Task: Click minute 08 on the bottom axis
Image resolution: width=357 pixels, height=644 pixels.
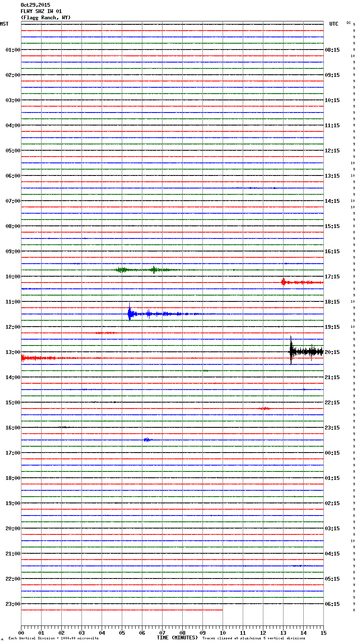Action: 182,633
